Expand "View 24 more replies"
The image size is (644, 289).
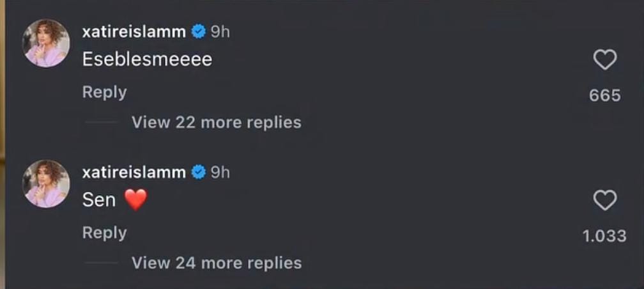coord(216,263)
